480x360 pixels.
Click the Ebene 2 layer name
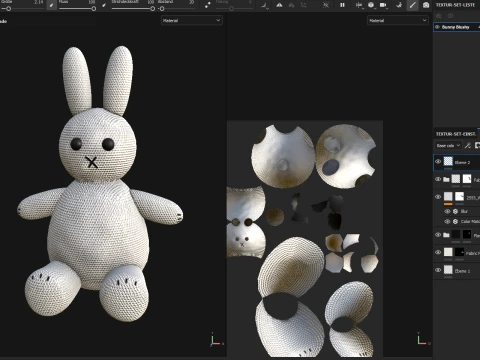pyautogui.click(x=462, y=162)
